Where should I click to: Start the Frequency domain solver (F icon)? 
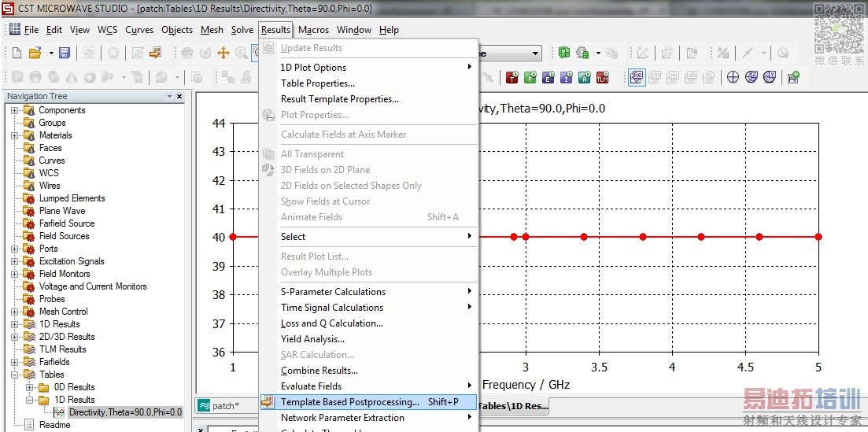[x=530, y=78]
